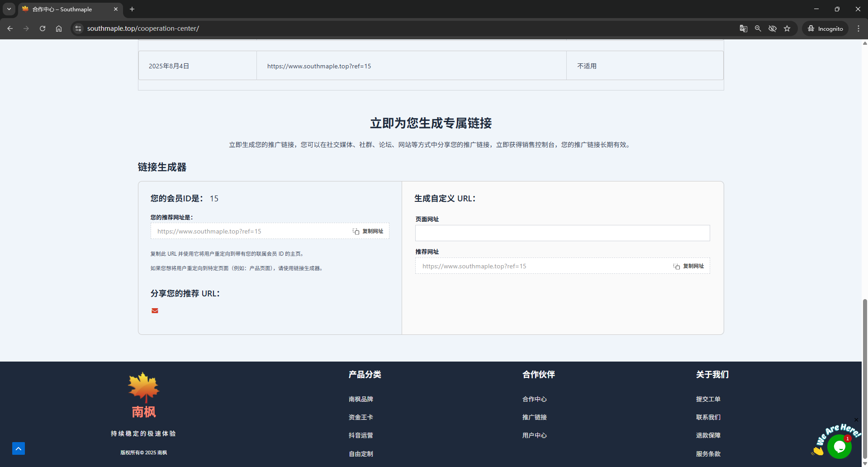Open Chrome's three-dot menu
Viewport: 868px width, 467px height.
tap(859, 28)
